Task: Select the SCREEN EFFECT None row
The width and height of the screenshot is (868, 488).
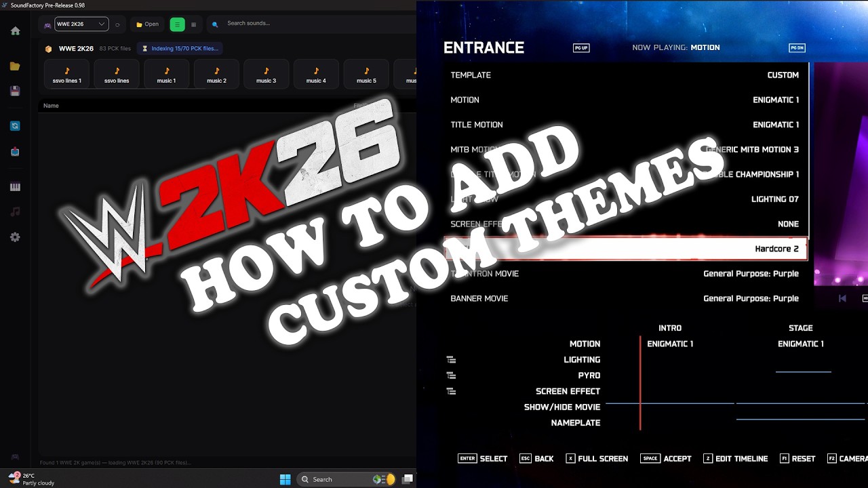Action: click(x=625, y=224)
